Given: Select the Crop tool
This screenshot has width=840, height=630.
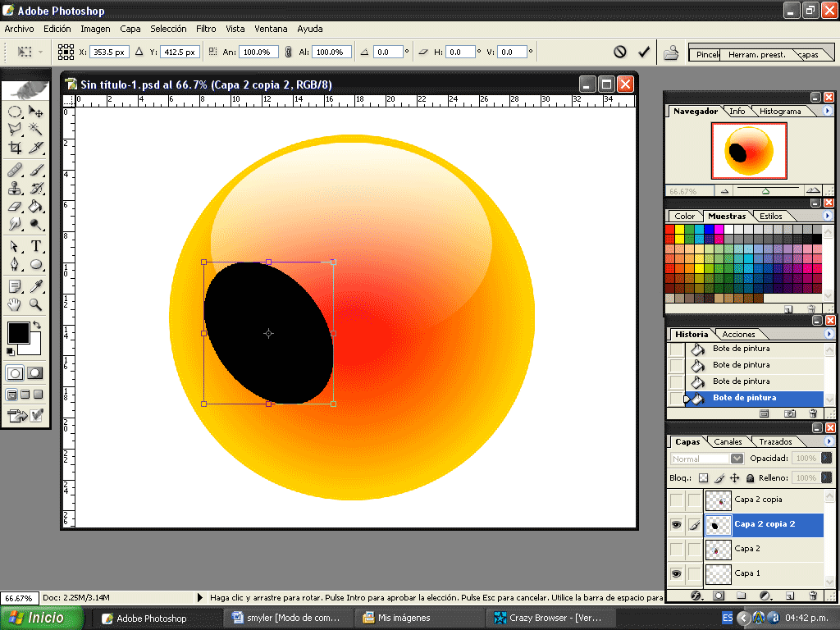Looking at the screenshot, I should 14,146.
